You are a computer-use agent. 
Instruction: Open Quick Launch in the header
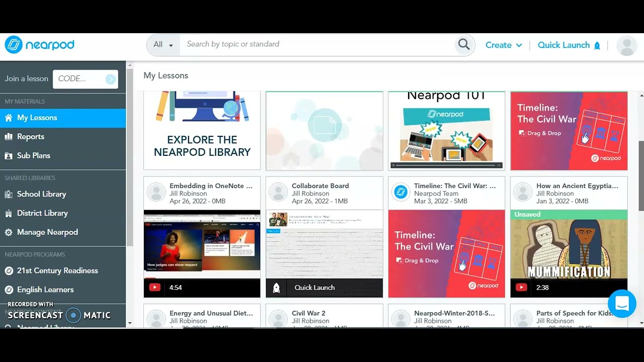pyautogui.click(x=569, y=45)
